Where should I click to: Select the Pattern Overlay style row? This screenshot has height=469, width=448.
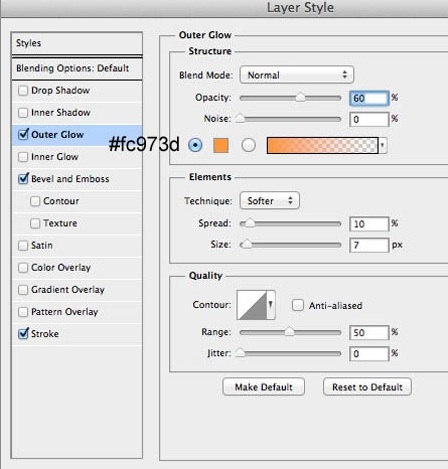[77, 312]
